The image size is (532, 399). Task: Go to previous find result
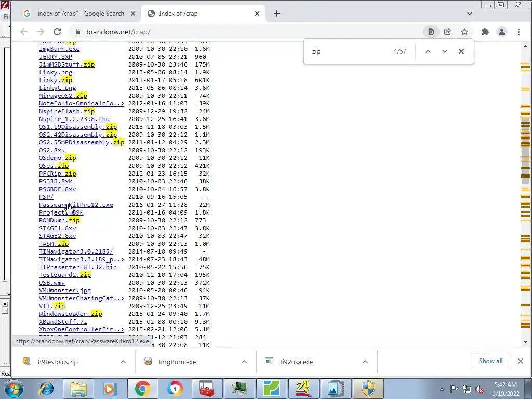point(428,51)
